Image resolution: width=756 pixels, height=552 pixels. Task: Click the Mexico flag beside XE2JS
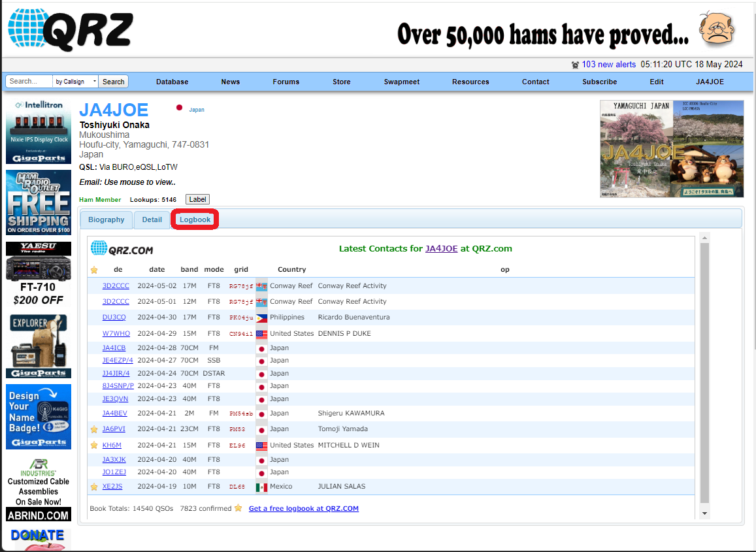[x=261, y=486]
